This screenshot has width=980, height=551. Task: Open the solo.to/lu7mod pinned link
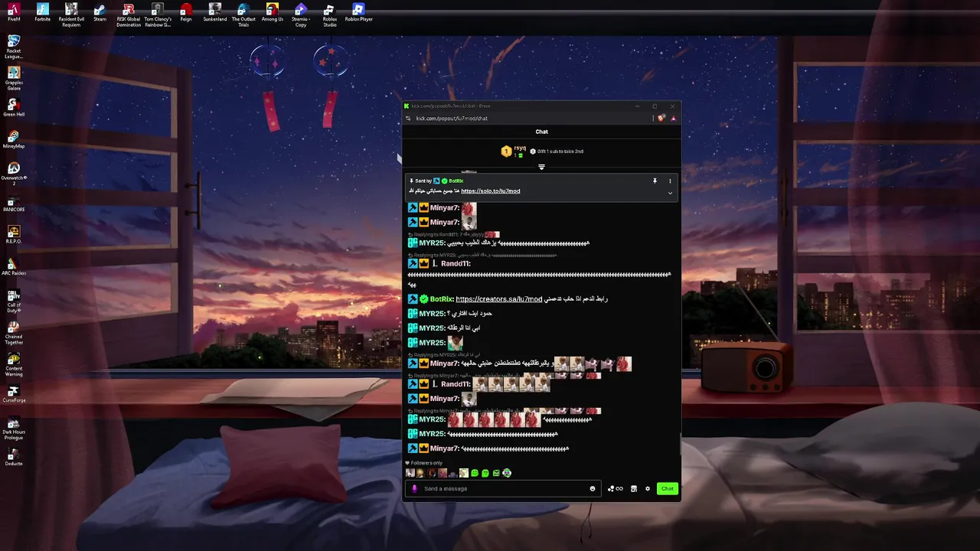[x=491, y=191]
